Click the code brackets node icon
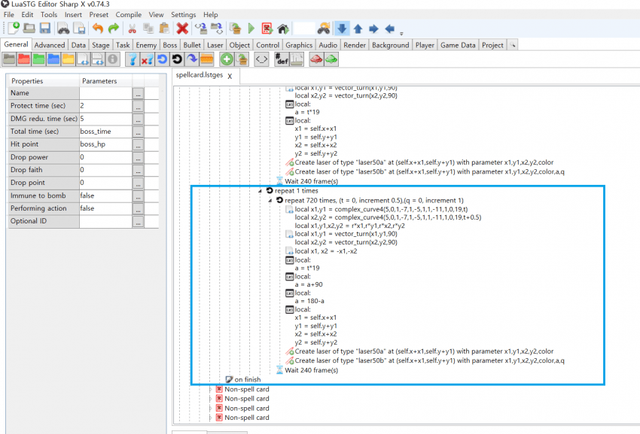This screenshot has height=434, width=640. click(261, 60)
